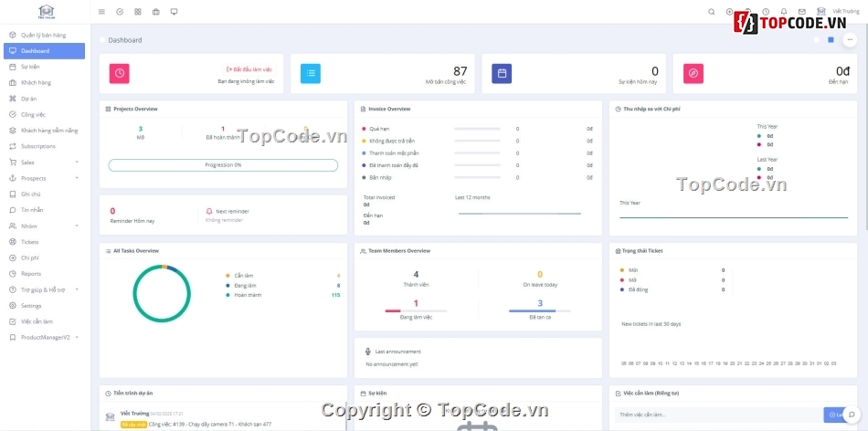Click the Bản nháp invoice label

pyautogui.click(x=381, y=177)
